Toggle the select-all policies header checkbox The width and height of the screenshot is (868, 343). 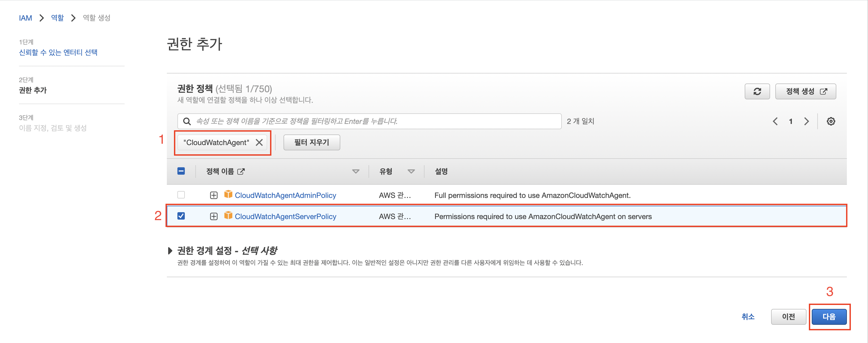[x=181, y=171]
